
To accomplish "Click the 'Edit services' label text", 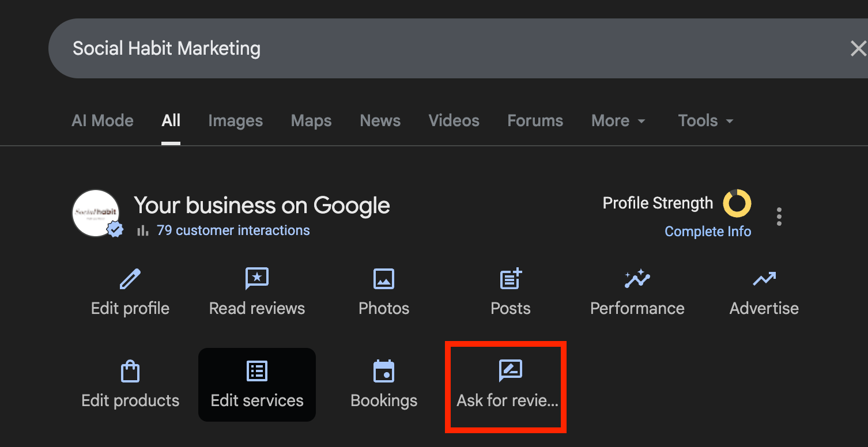I will pyautogui.click(x=257, y=400).
